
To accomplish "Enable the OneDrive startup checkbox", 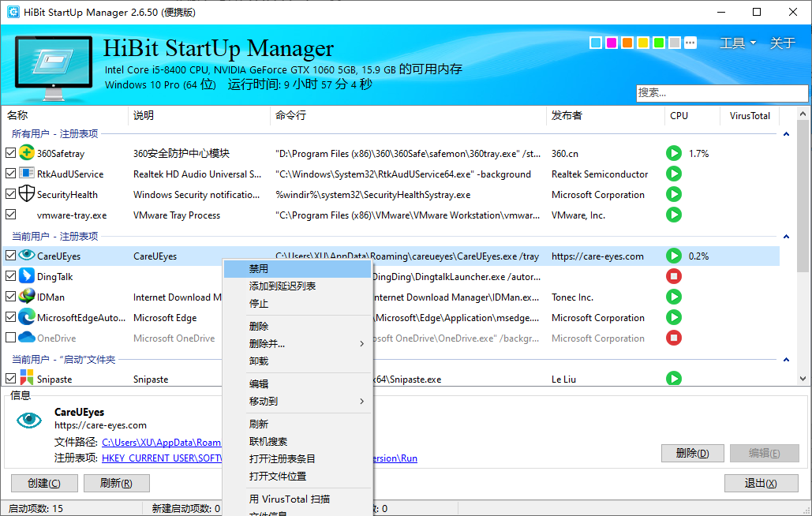I will tap(10, 338).
